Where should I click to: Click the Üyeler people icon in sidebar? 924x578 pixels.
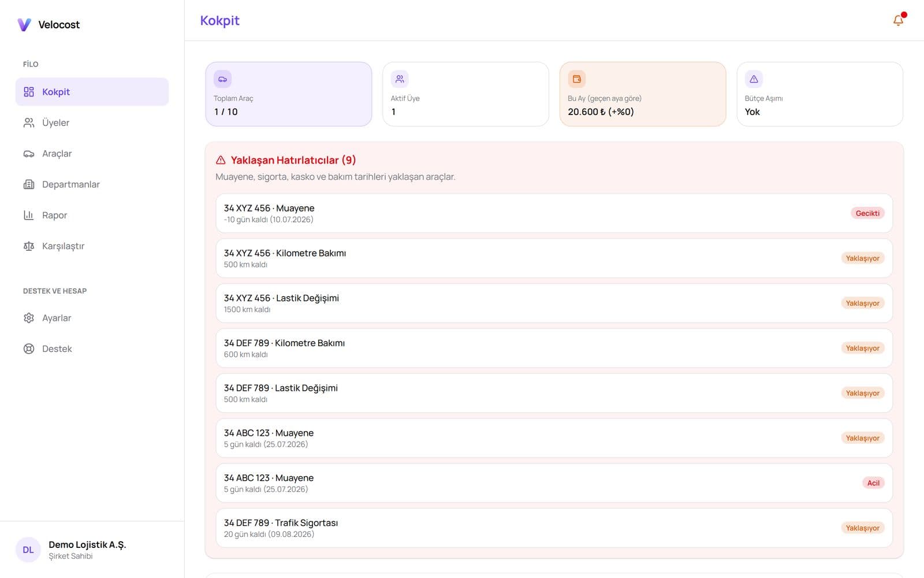click(29, 123)
